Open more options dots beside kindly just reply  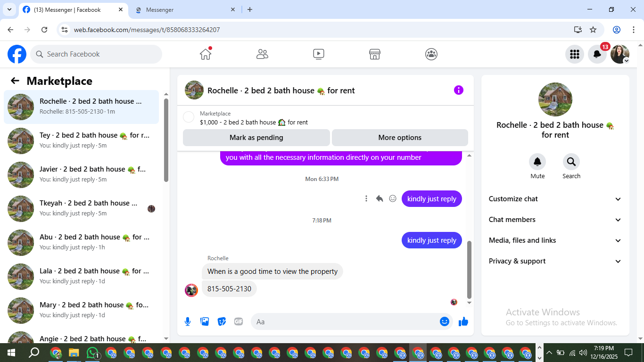pyautogui.click(x=366, y=198)
